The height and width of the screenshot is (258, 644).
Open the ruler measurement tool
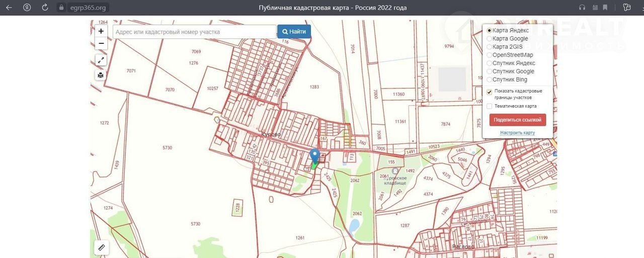tap(102, 247)
